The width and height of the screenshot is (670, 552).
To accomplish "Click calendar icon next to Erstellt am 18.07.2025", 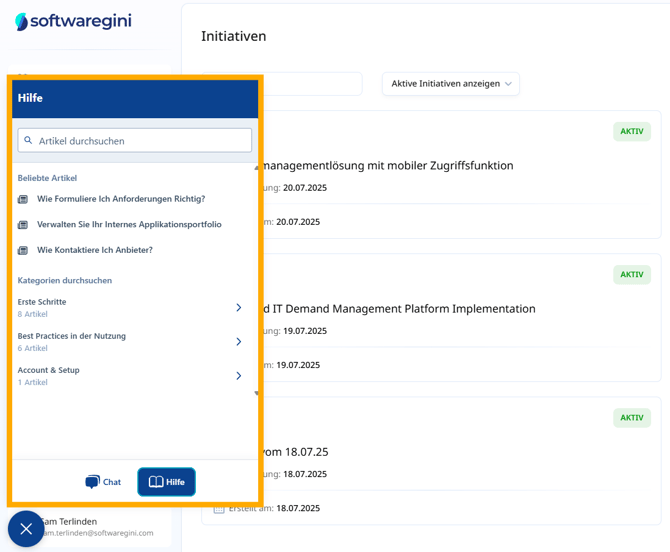I will point(219,508).
